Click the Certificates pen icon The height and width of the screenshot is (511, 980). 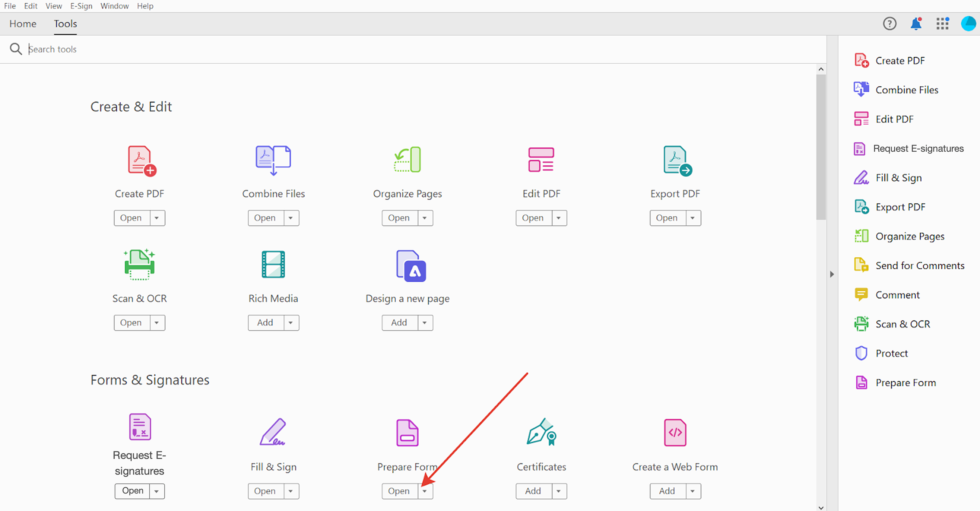pos(541,432)
